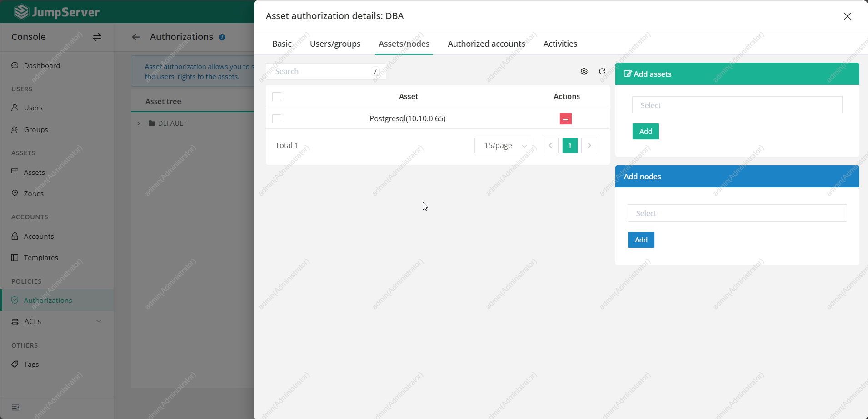
Task: Click the Authorizations info icon
Action: click(222, 37)
